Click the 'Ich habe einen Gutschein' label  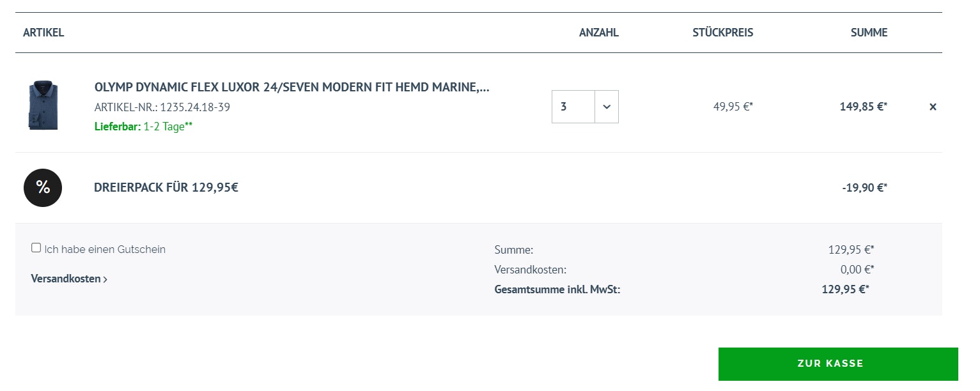(105, 249)
